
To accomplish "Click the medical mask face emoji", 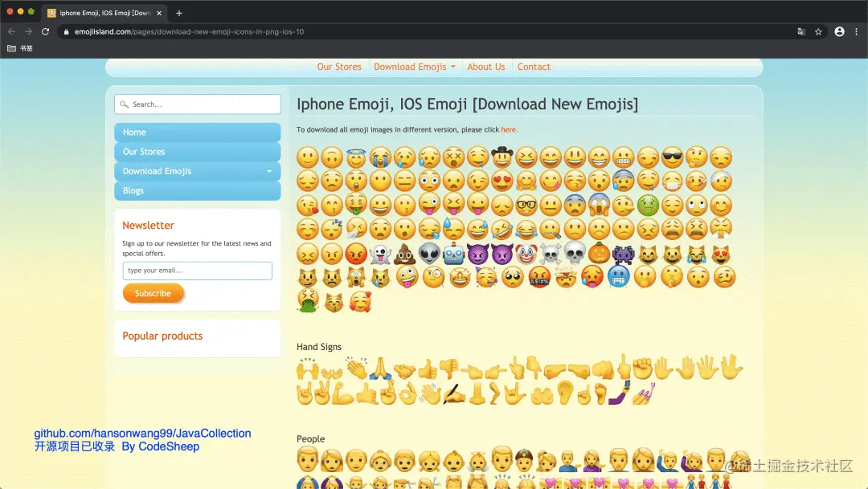I will 672,181.
